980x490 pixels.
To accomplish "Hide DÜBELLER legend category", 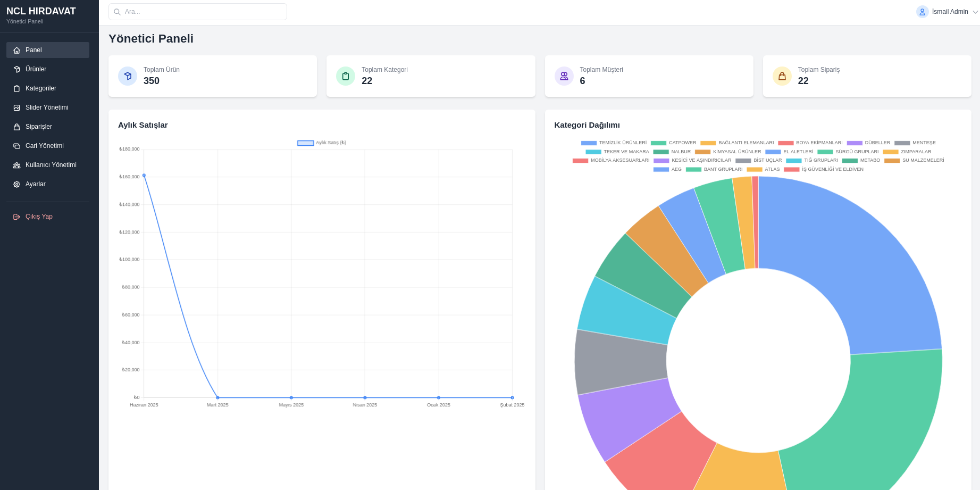I will click(x=868, y=143).
